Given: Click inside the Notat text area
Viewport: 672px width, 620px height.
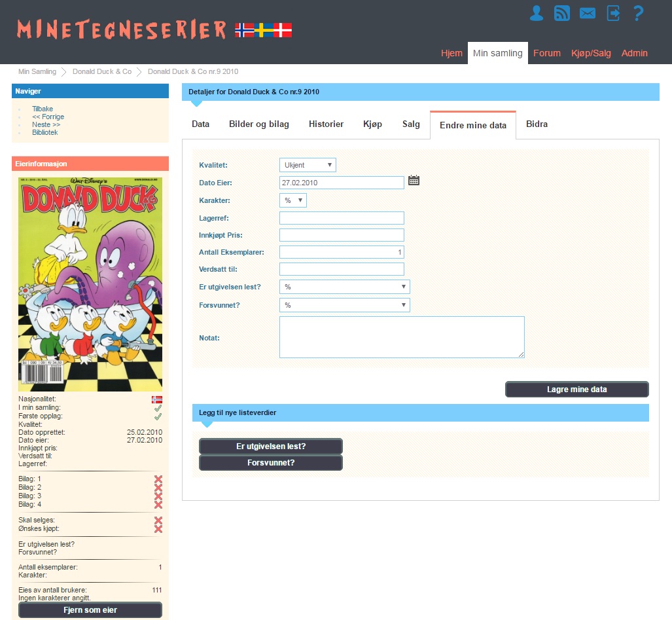Looking at the screenshot, I should pyautogui.click(x=402, y=337).
